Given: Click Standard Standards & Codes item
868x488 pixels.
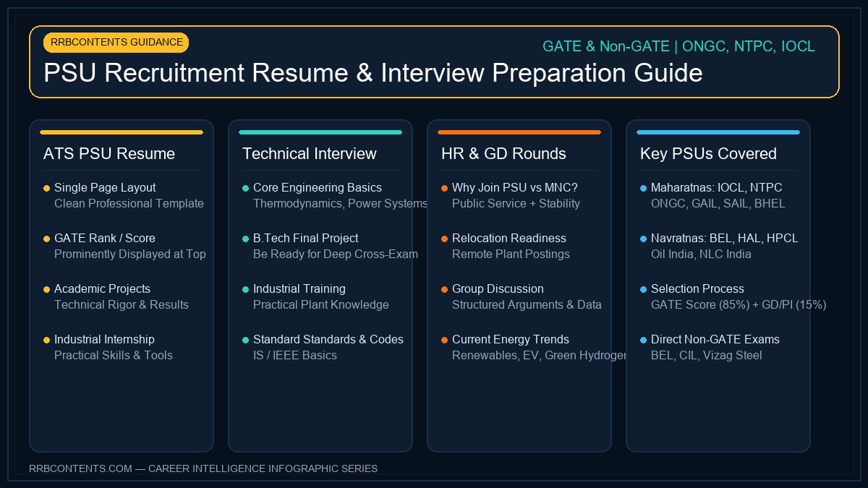Looking at the screenshot, I should 328,340.
